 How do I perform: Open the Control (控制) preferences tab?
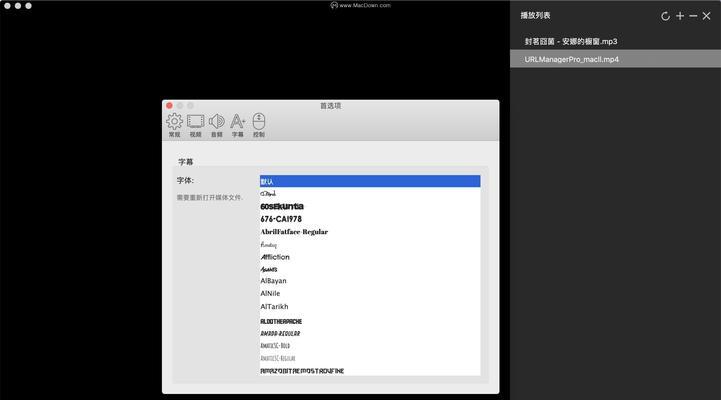coord(259,125)
